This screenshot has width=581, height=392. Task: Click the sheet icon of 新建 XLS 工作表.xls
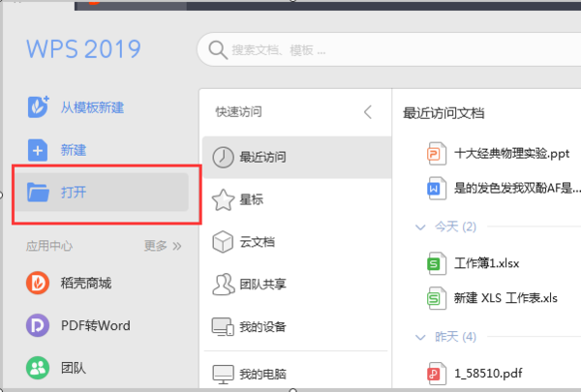(435, 298)
